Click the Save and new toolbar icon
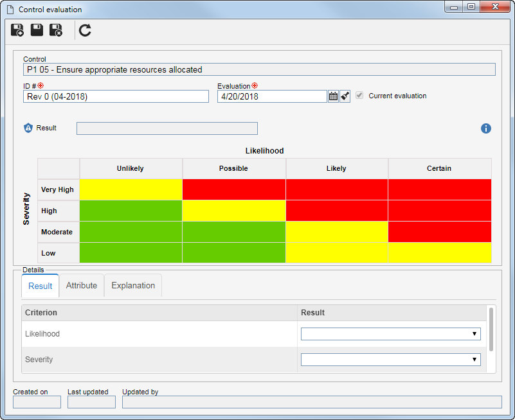This screenshot has height=420, width=515. pyautogui.click(x=17, y=30)
